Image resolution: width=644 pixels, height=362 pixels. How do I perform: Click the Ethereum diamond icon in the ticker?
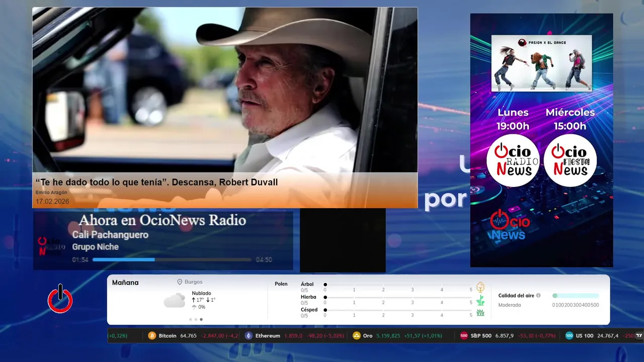tap(249, 336)
